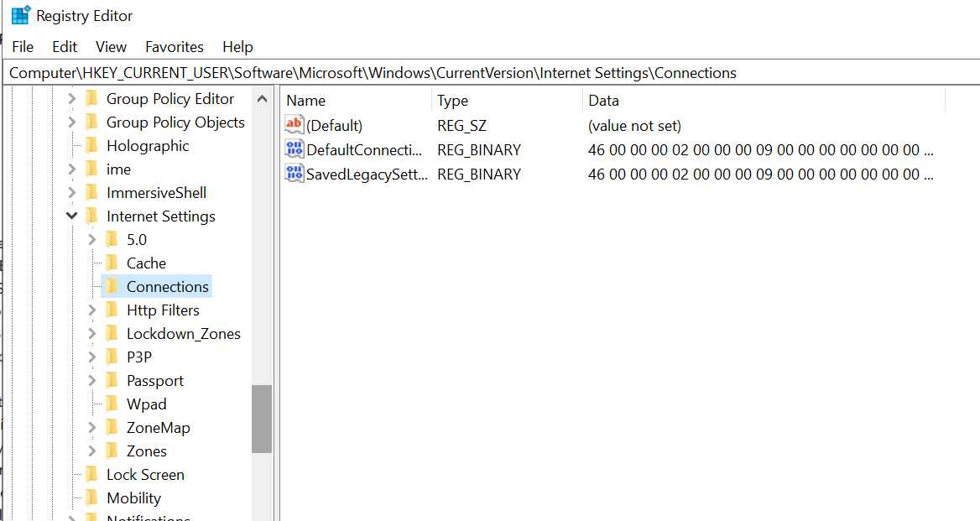The width and height of the screenshot is (980, 521).
Task: Select the (Default) string value icon
Action: click(294, 124)
